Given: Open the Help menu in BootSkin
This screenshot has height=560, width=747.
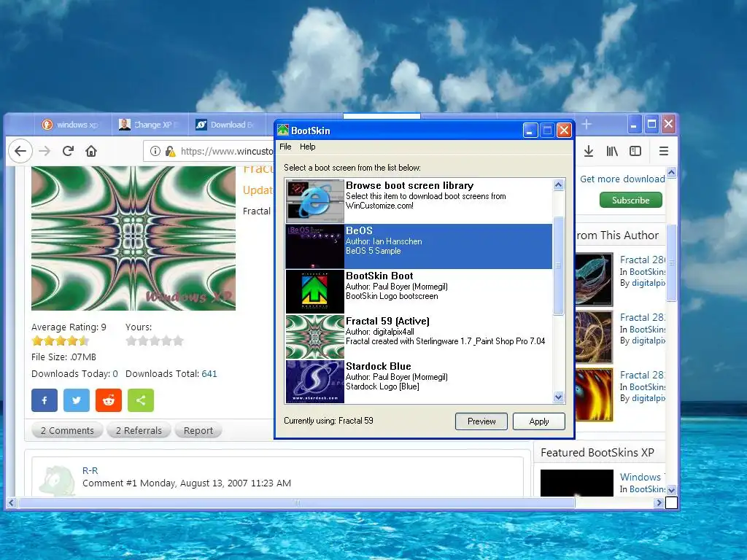Looking at the screenshot, I should point(307,147).
